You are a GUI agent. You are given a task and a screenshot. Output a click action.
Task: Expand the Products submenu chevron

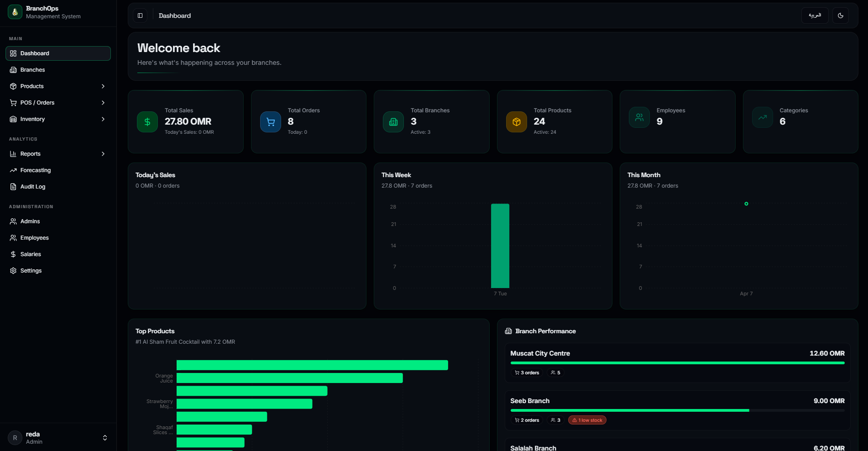[x=103, y=86]
